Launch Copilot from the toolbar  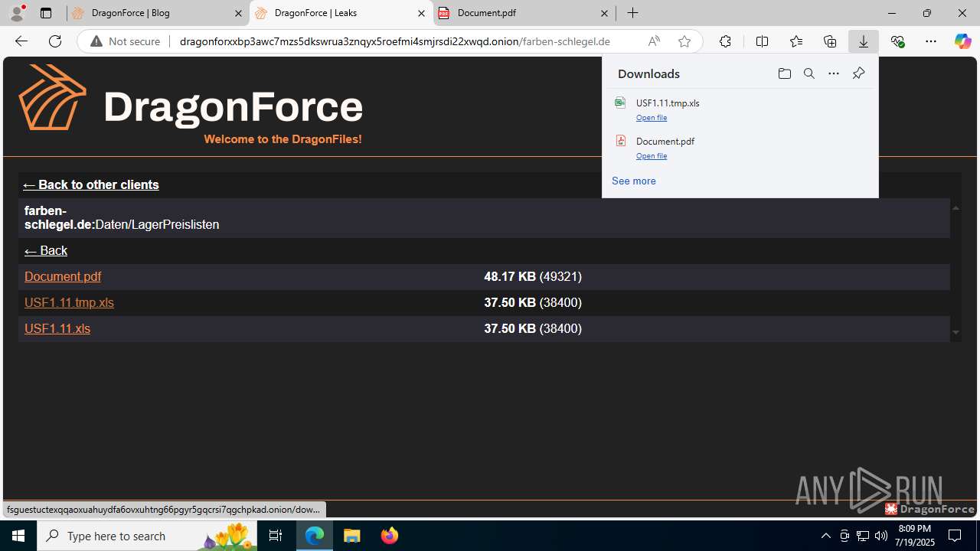pyautogui.click(x=963, y=41)
